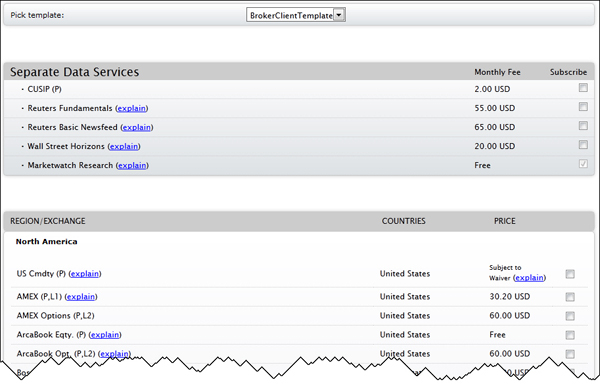Screen dimensions: 600x384
Task: Check the ArcaBook Eqty. (P) checkbox
Action: 570,335
